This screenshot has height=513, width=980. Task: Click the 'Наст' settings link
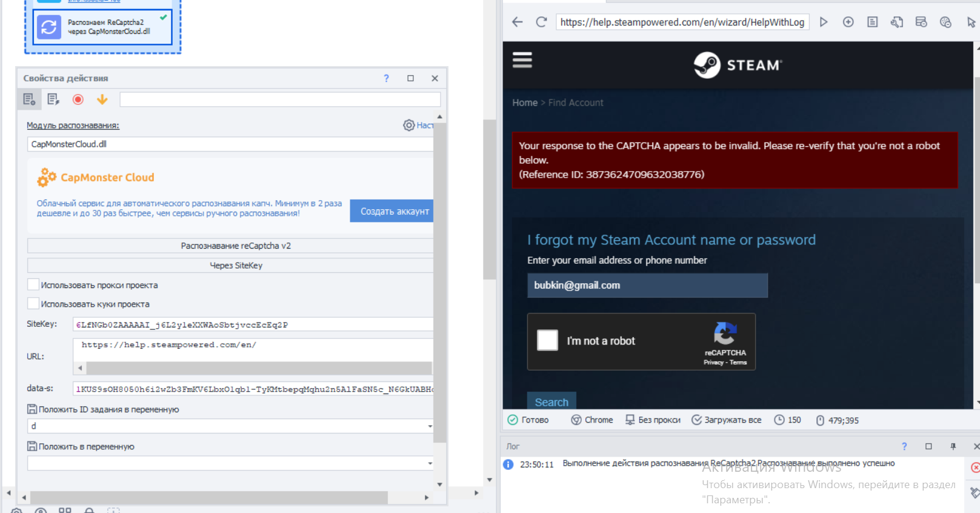click(425, 126)
